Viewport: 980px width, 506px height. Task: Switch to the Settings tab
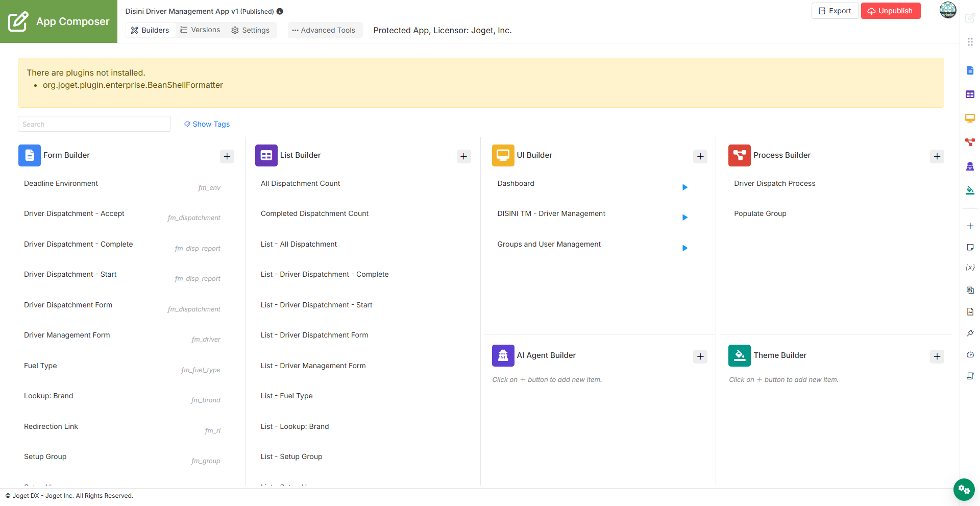click(x=251, y=30)
